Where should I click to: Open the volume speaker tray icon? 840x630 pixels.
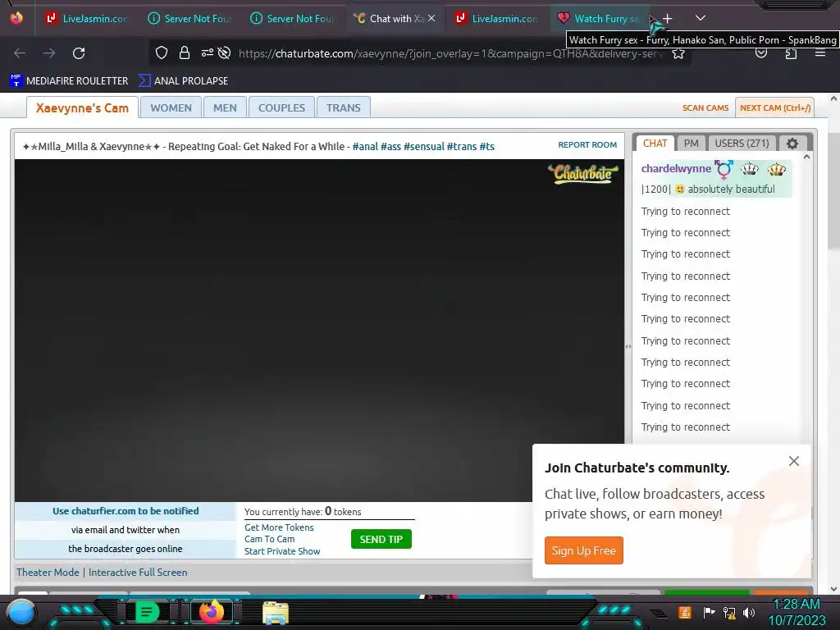[x=749, y=612]
